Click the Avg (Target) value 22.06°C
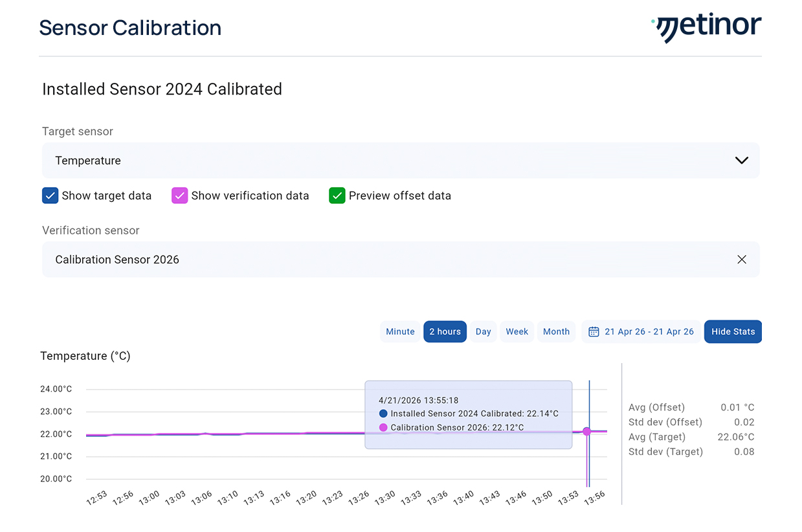The width and height of the screenshot is (802, 532). pyautogui.click(x=736, y=437)
